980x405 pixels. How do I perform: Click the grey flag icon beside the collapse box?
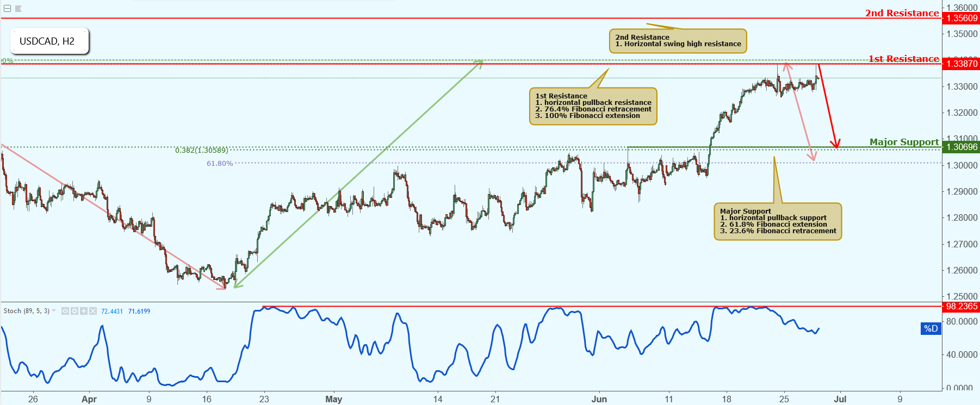point(18,9)
